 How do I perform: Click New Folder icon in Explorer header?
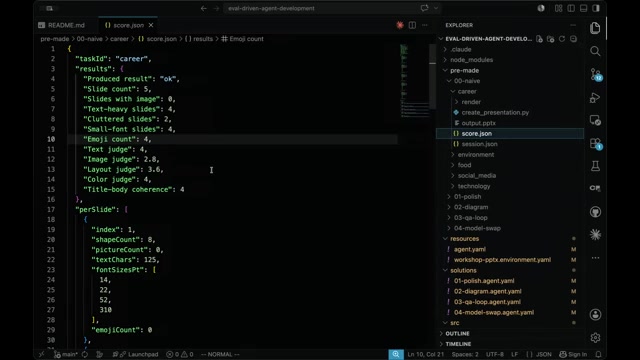pyautogui.click(x=551, y=39)
